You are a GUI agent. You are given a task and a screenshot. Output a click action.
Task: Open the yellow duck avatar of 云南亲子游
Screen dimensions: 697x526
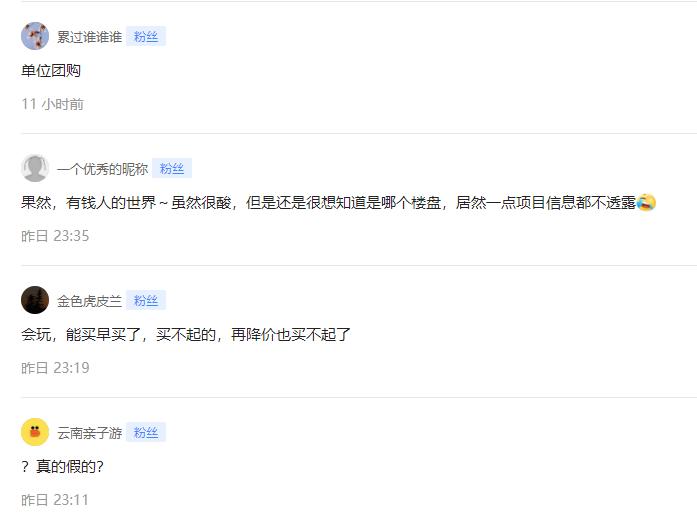[x=35, y=432]
